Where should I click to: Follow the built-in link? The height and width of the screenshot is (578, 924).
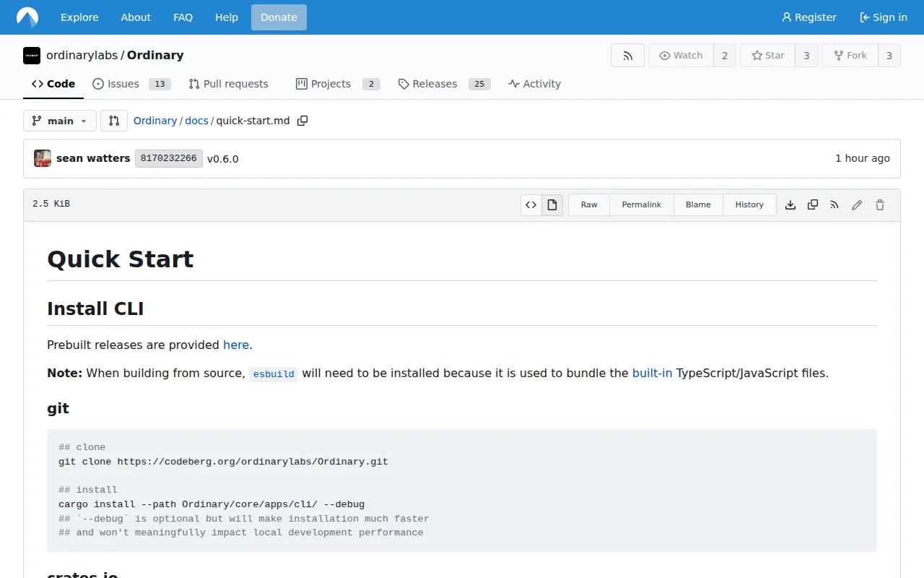coord(652,373)
